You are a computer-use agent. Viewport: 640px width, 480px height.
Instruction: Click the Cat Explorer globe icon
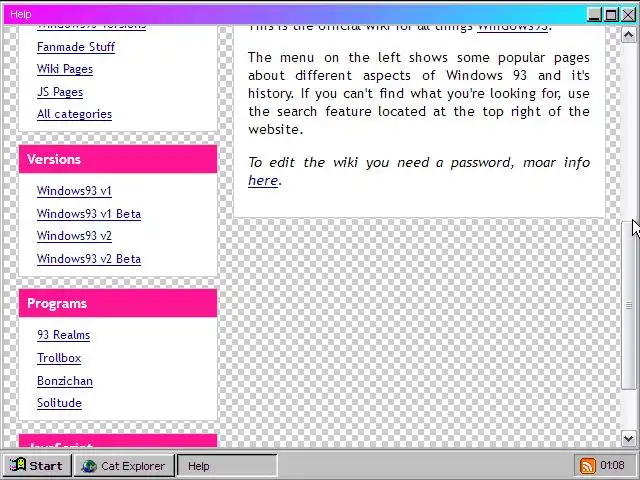89,466
